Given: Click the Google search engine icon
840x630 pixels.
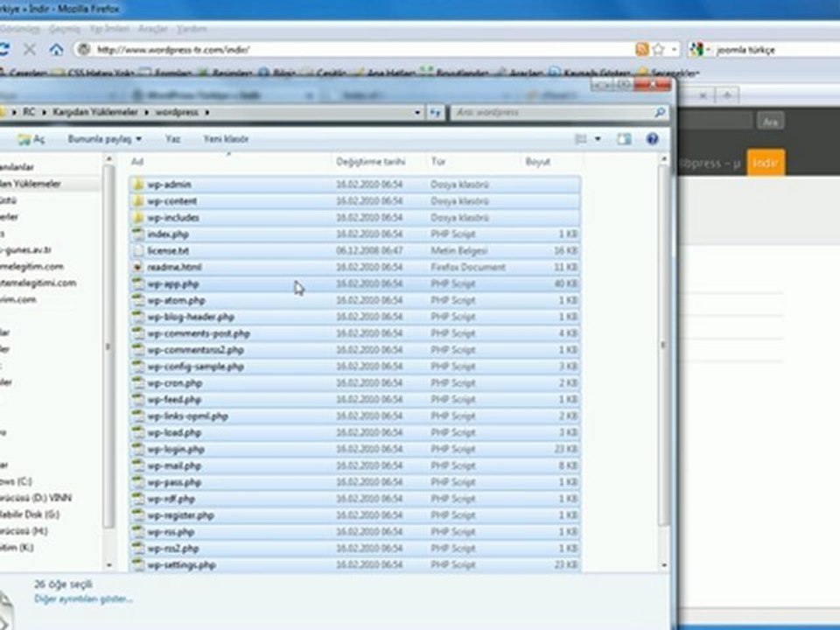Looking at the screenshot, I should pyautogui.click(x=696, y=50).
